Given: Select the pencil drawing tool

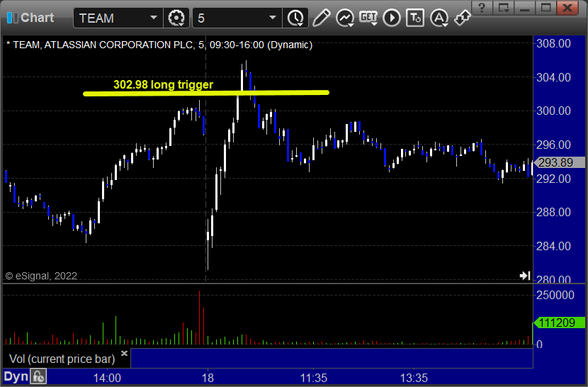Looking at the screenshot, I should click(321, 18).
